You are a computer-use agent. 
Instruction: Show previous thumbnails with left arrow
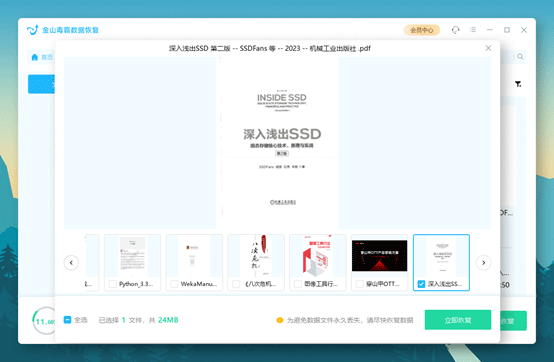click(71, 262)
